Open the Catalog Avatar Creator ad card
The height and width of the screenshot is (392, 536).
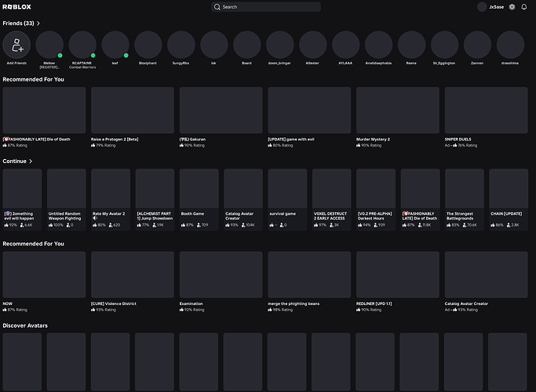click(x=486, y=281)
